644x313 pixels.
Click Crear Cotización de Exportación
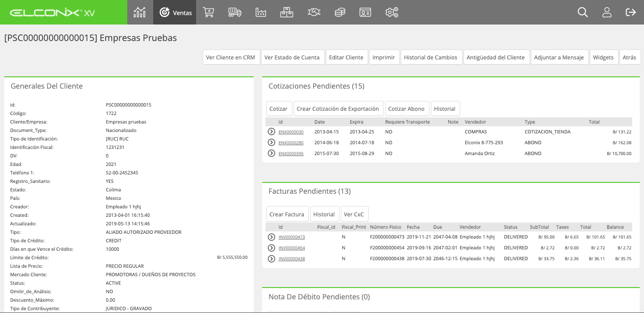click(x=338, y=108)
